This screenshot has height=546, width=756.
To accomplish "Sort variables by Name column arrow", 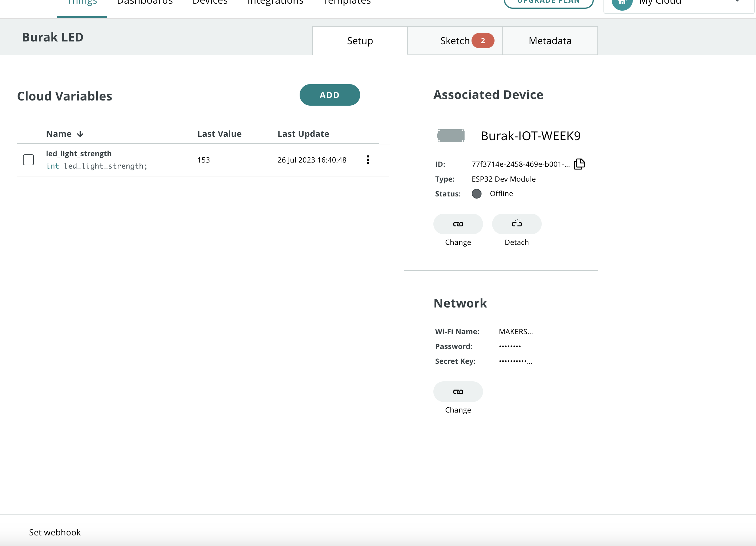I will pyautogui.click(x=80, y=134).
